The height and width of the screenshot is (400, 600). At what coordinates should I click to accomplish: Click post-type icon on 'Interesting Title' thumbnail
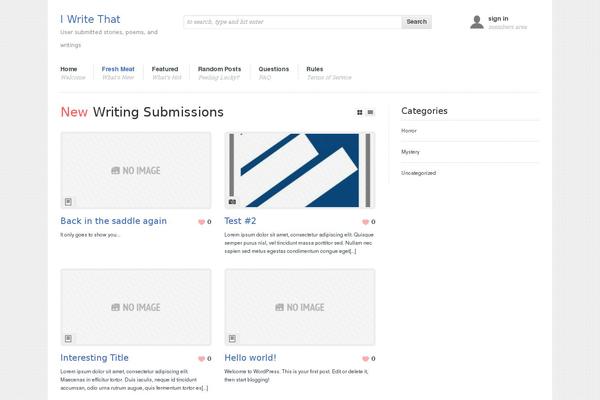[x=68, y=339]
